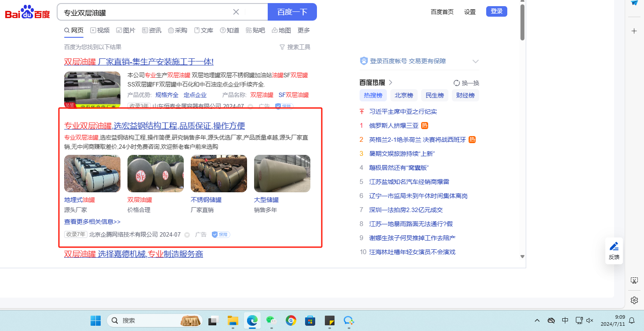Click the Microsoft Edge taskbar icon

[252, 321]
